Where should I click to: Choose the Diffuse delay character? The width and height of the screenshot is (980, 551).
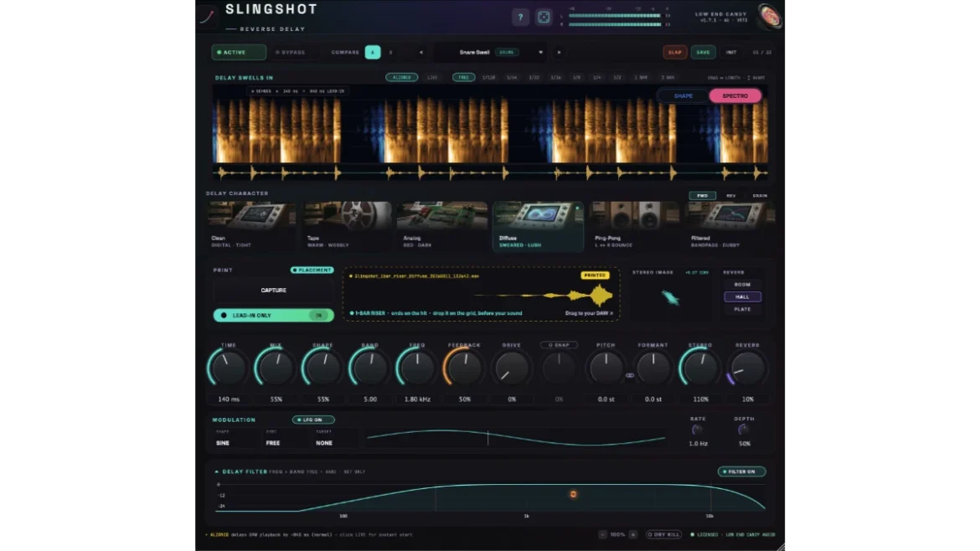(x=538, y=225)
